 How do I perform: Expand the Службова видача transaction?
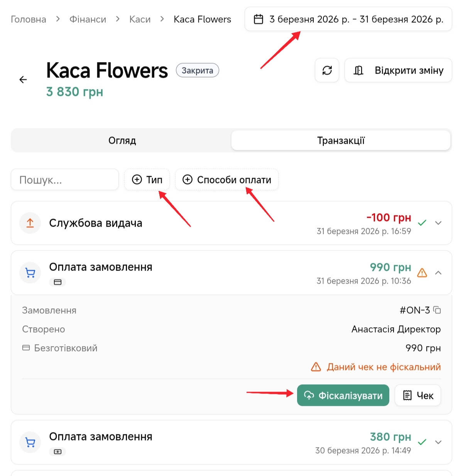(x=438, y=223)
